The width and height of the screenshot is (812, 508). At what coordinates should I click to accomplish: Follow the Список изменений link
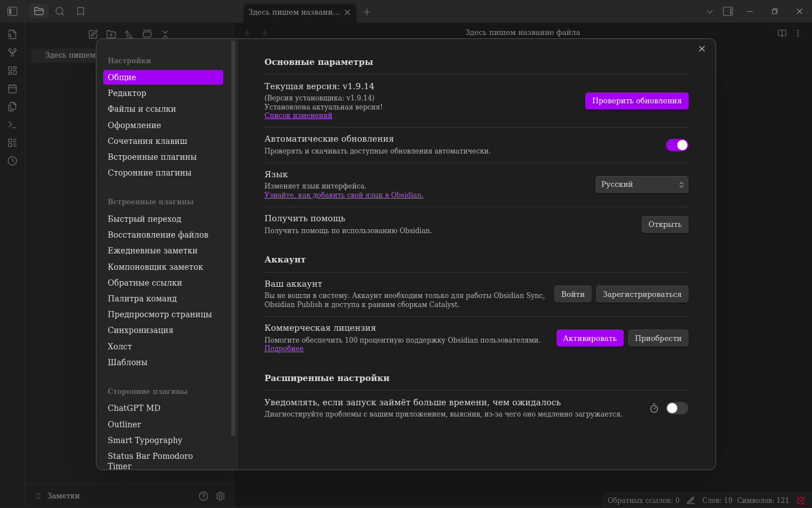click(x=298, y=116)
